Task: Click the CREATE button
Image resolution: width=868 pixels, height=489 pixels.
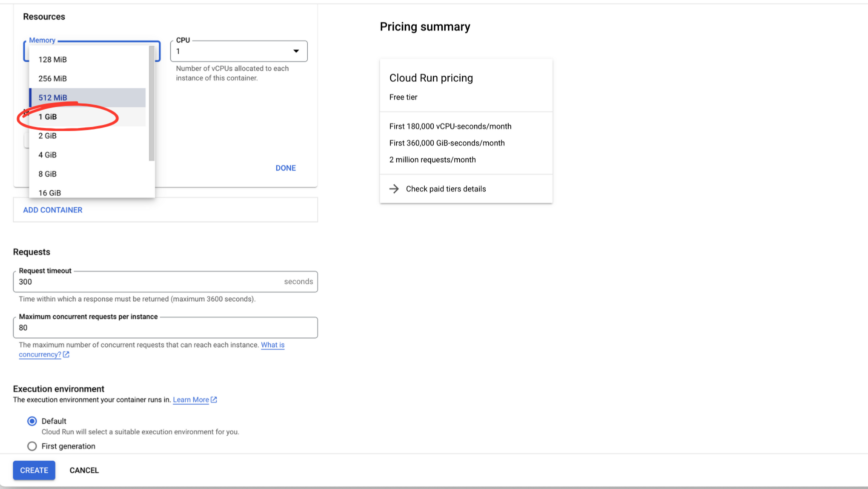Action: tap(33, 470)
